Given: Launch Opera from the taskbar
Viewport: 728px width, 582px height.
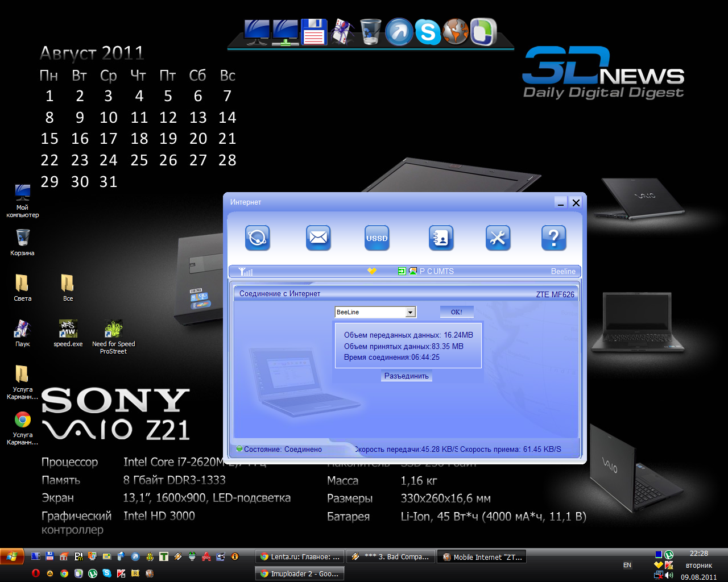Looking at the screenshot, I should pyautogui.click(x=35, y=573).
